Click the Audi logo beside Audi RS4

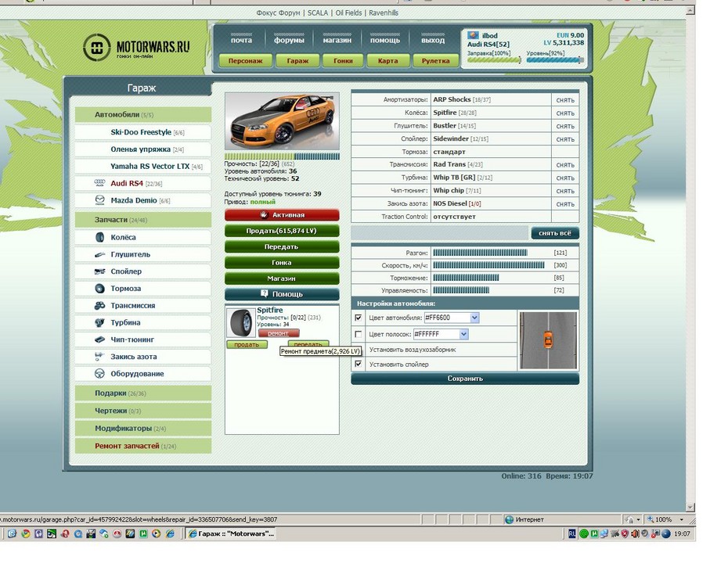100,183
